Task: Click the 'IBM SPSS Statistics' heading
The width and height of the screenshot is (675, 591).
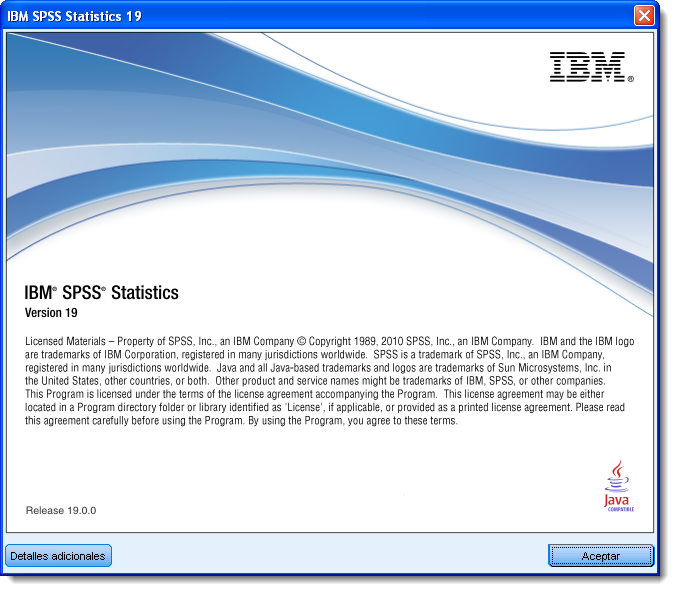Action: pos(101,293)
